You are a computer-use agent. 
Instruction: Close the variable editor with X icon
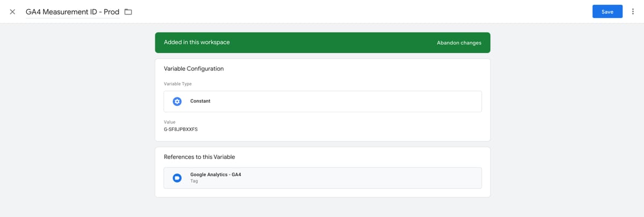pos(12,12)
